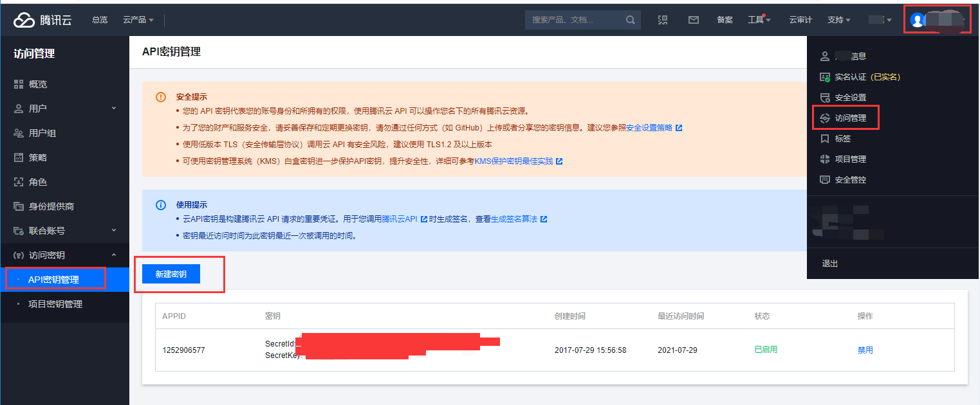The height and width of the screenshot is (405, 980).
Task: Click the 访问密钥 key icon in sidebar
Action: 19,255
